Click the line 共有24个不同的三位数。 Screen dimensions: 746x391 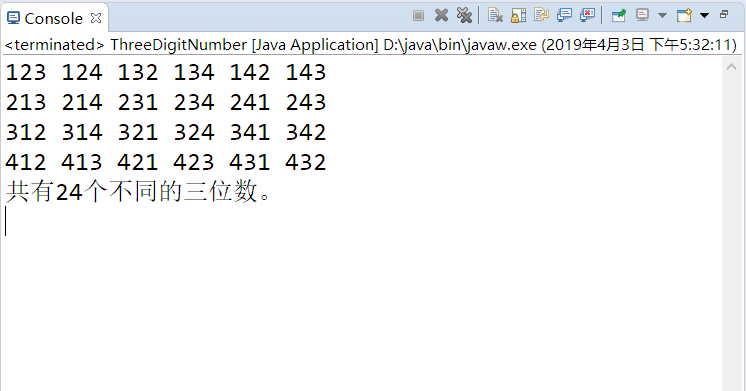tap(138, 192)
